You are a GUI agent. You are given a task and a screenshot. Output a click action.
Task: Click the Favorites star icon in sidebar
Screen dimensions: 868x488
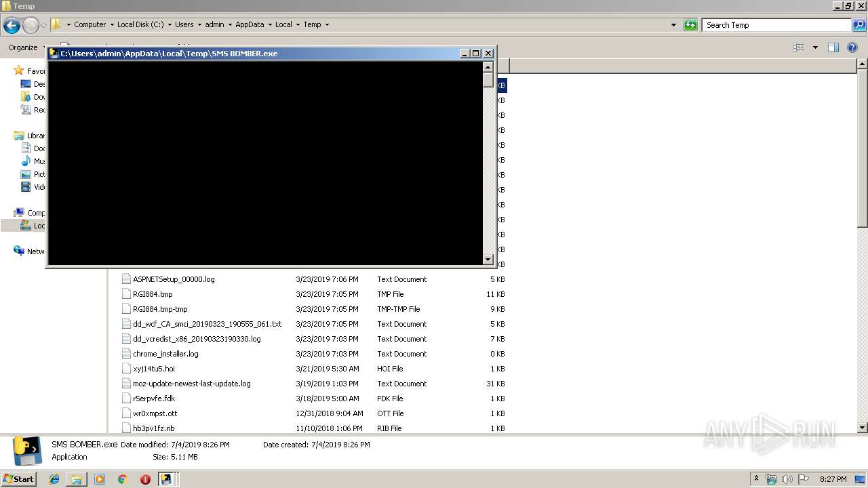[19, 71]
